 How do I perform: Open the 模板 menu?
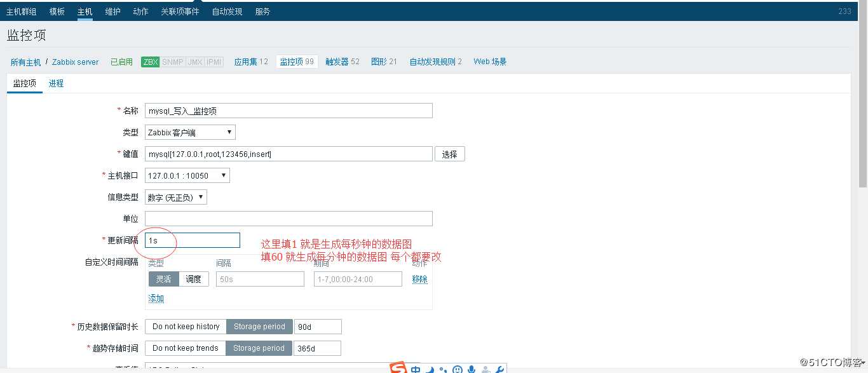coord(57,11)
